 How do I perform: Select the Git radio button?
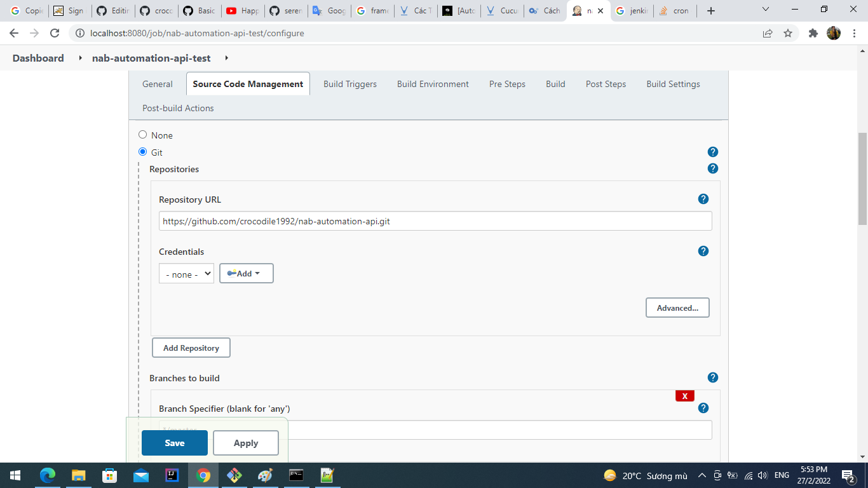[143, 152]
